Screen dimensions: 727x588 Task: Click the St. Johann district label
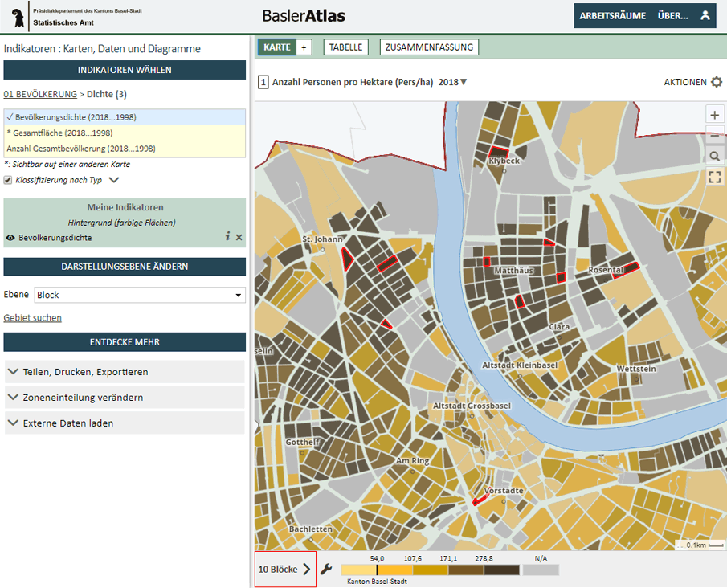click(322, 239)
